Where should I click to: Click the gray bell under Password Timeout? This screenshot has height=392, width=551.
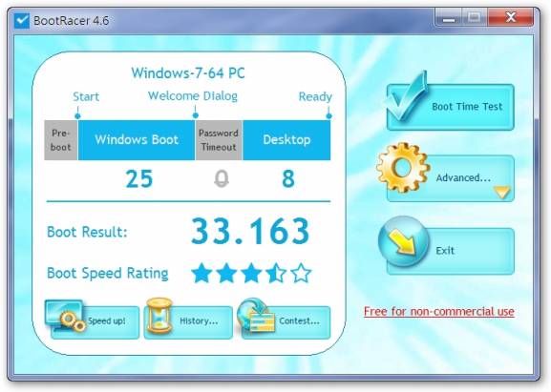pyautogui.click(x=222, y=178)
